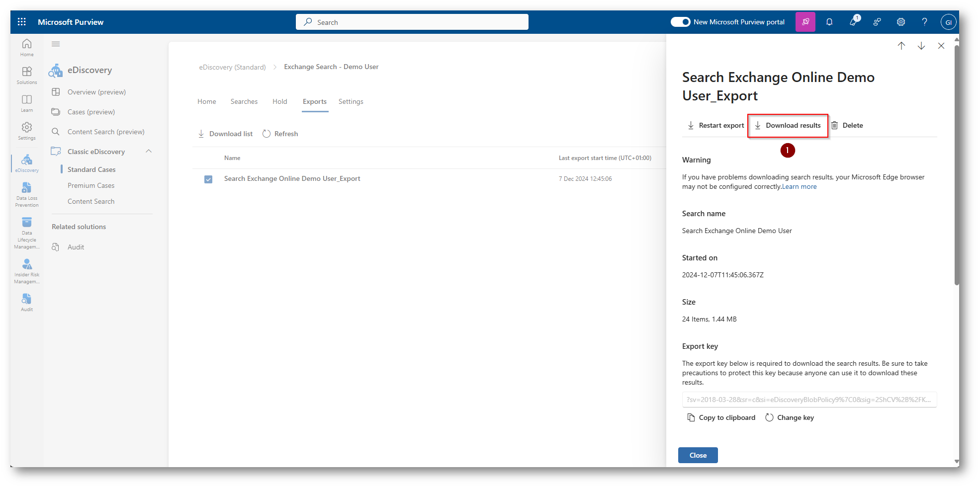Click the notifications bell icon
980x488 pixels.
(x=829, y=22)
